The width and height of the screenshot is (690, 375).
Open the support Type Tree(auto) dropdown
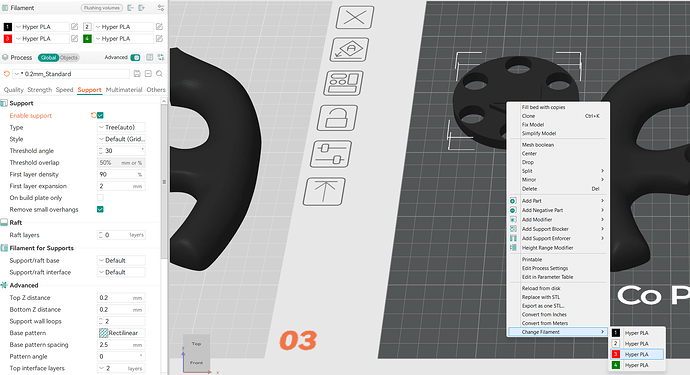point(121,127)
